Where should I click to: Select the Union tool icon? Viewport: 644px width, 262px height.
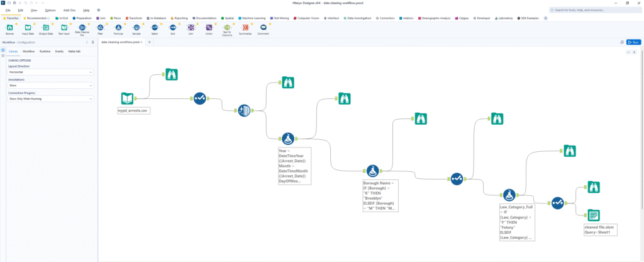(x=209, y=28)
